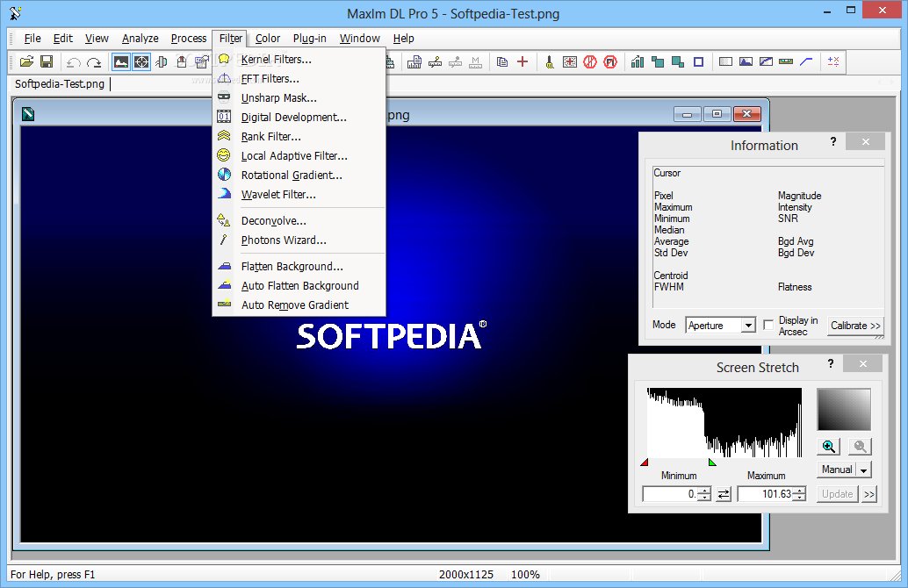The width and height of the screenshot is (908, 588).
Task: Click the Minimum value spinner arrows
Action: pos(705,494)
